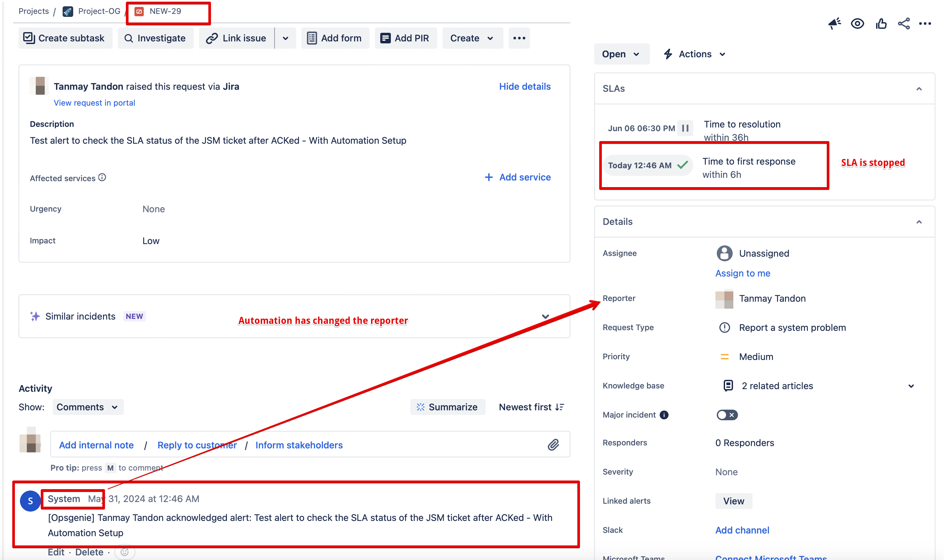Click the thumbs-up vote icon
Screen dimensions: 944x560
click(x=881, y=24)
